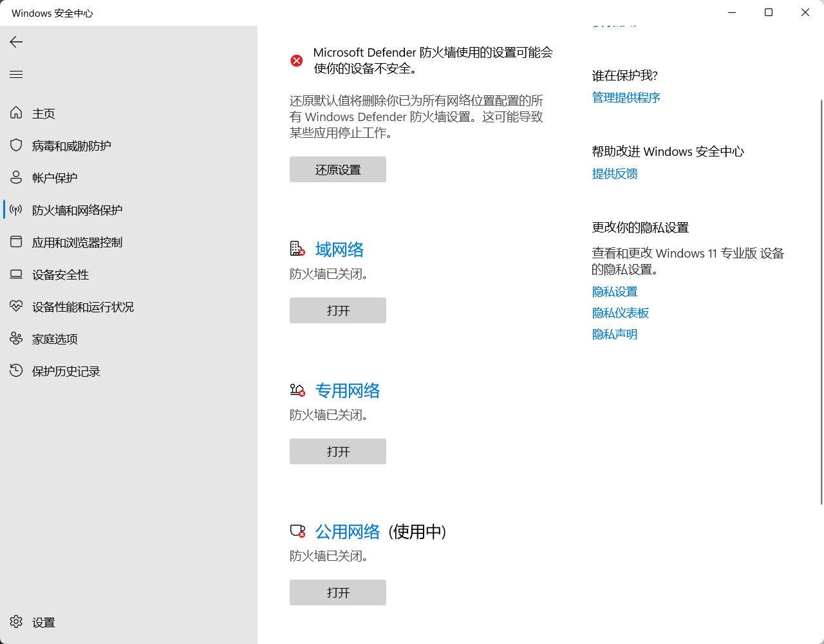Click the home icon for 主页
Screen dimensions: 824x644
17,113
